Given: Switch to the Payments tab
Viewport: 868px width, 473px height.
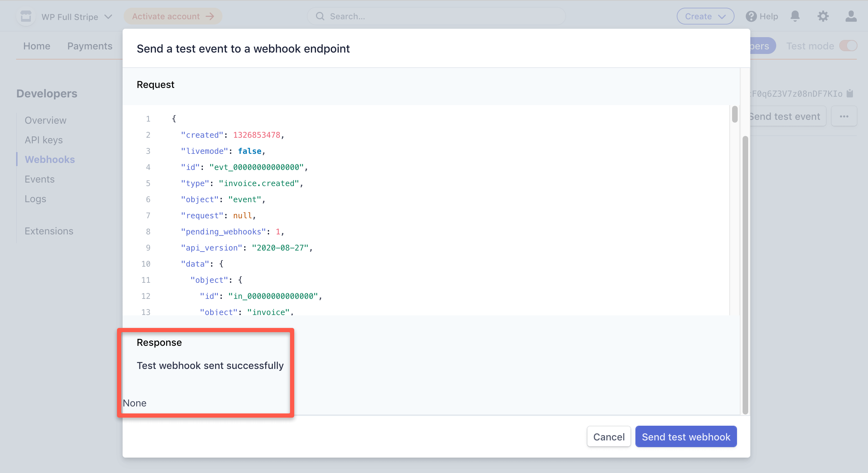Looking at the screenshot, I should pos(90,46).
